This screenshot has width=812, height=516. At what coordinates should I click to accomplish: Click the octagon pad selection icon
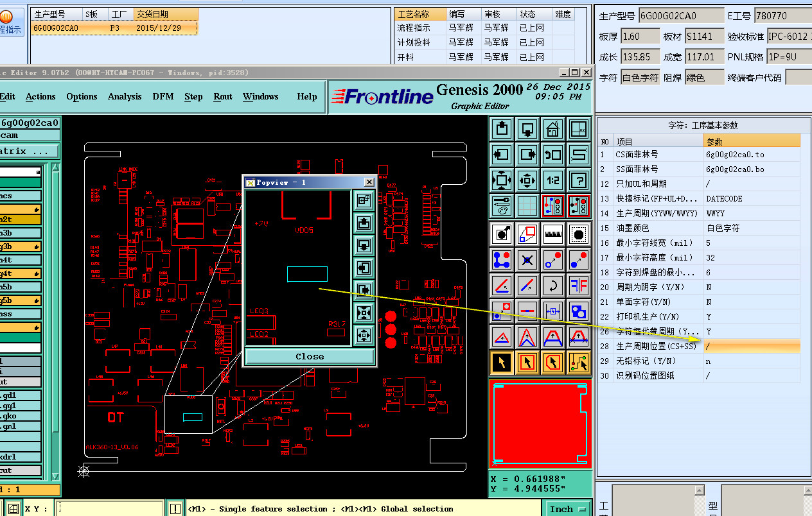(x=579, y=234)
